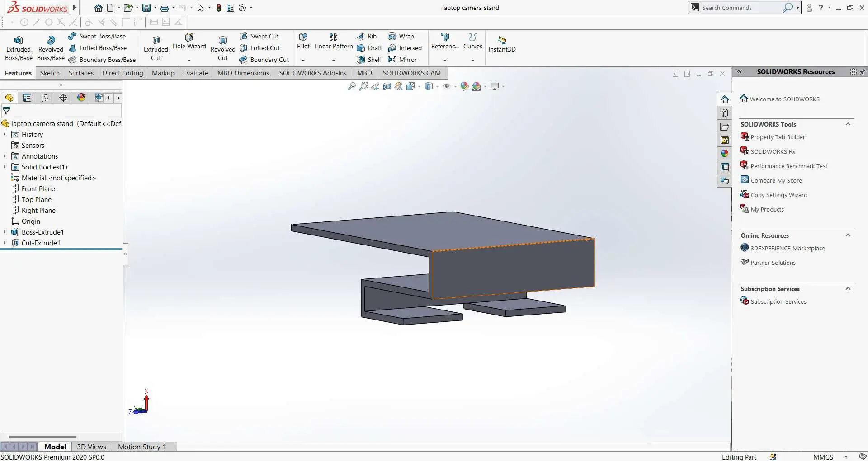Choose Lofted Boss/Base feature
Image resolution: width=868 pixels, height=461 pixels.
point(98,48)
